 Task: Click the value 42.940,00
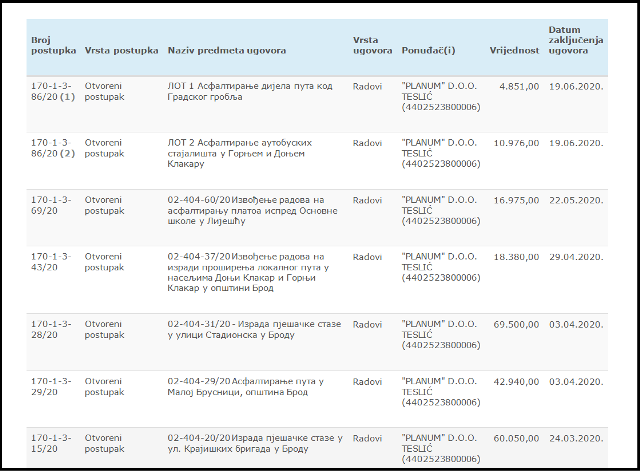tap(516, 382)
